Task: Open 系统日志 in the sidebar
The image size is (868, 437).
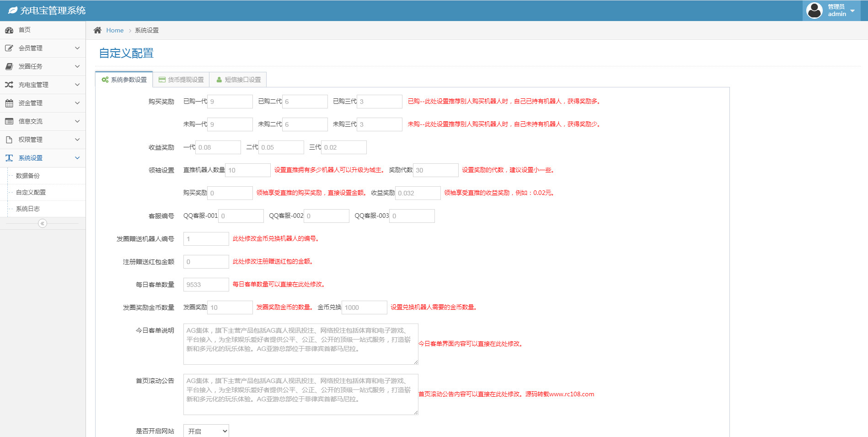Action: 28,209
